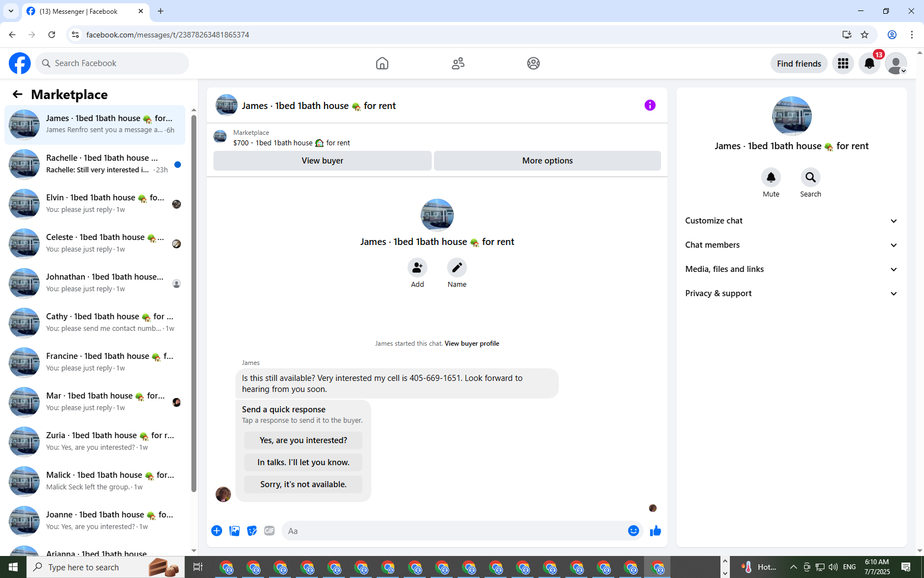Open the account profile avatar menu
This screenshot has height=578, width=924.
896,63
